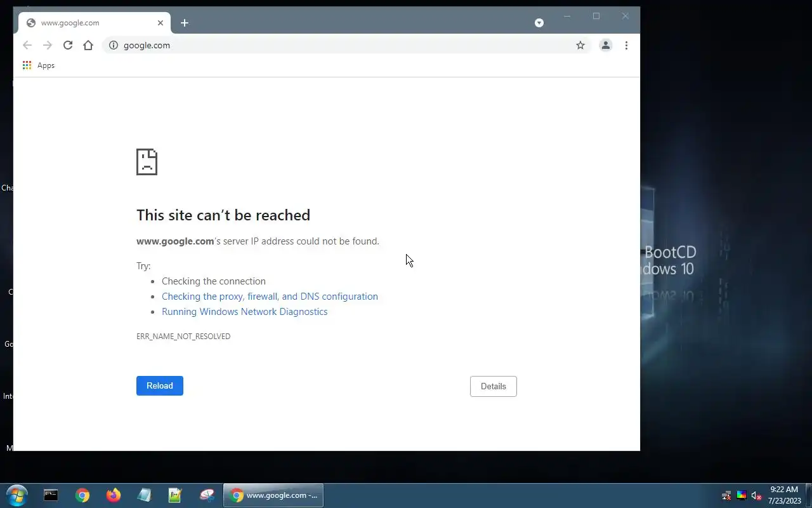Open the blue notebook taskbar icon
This screenshot has height=508, width=812.
(x=145, y=495)
